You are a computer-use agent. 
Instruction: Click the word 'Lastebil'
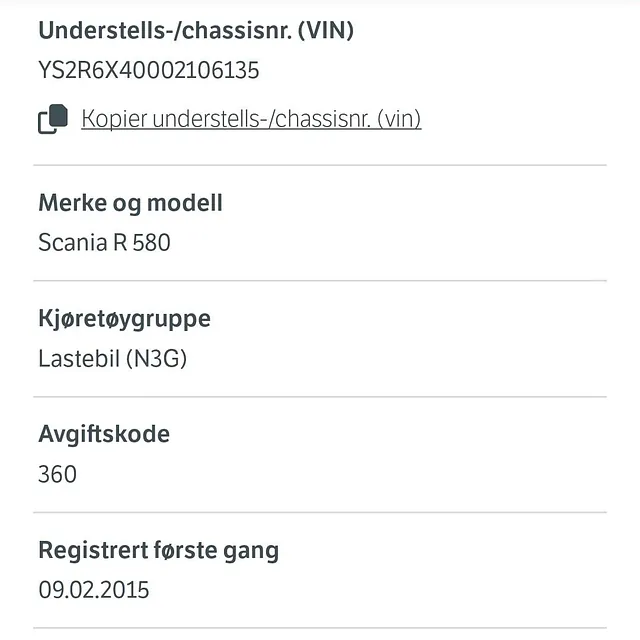(x=78, y=358)
